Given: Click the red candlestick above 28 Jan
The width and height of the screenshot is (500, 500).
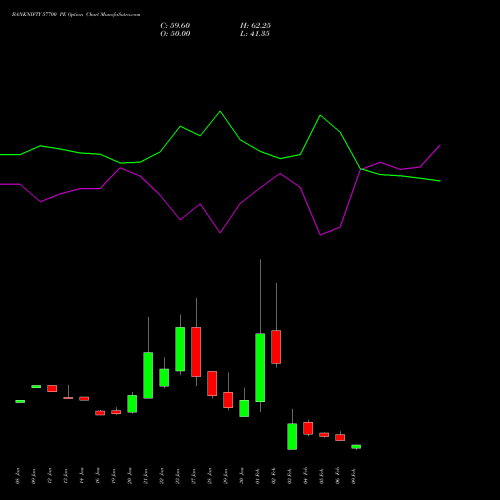Looking at the screenshot, I should 212,383.
